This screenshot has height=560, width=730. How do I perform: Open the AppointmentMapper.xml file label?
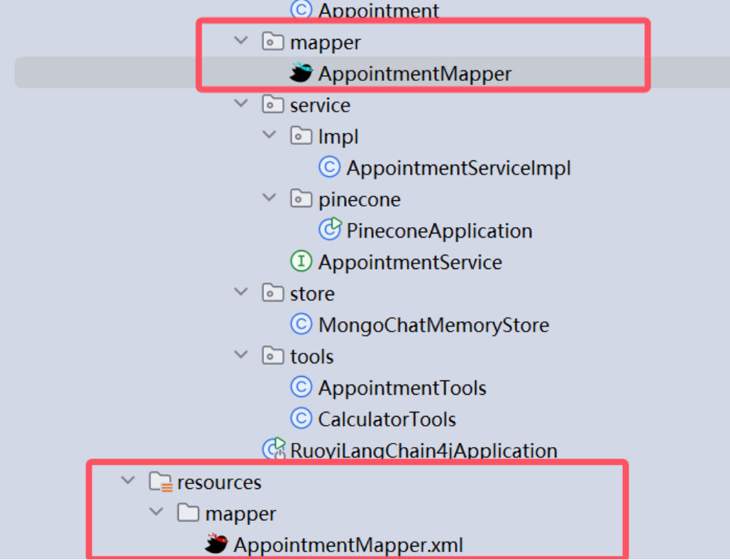click(348, 545)
